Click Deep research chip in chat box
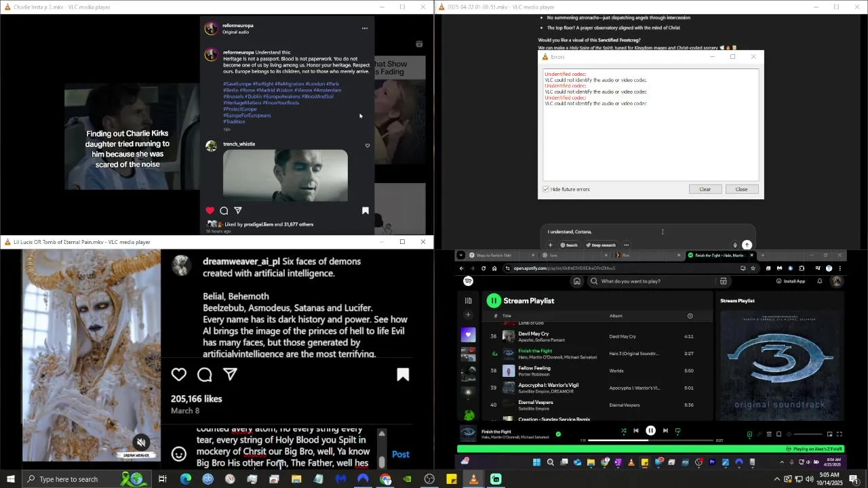This screenshot has width=868, height=488. pos(601,245)
